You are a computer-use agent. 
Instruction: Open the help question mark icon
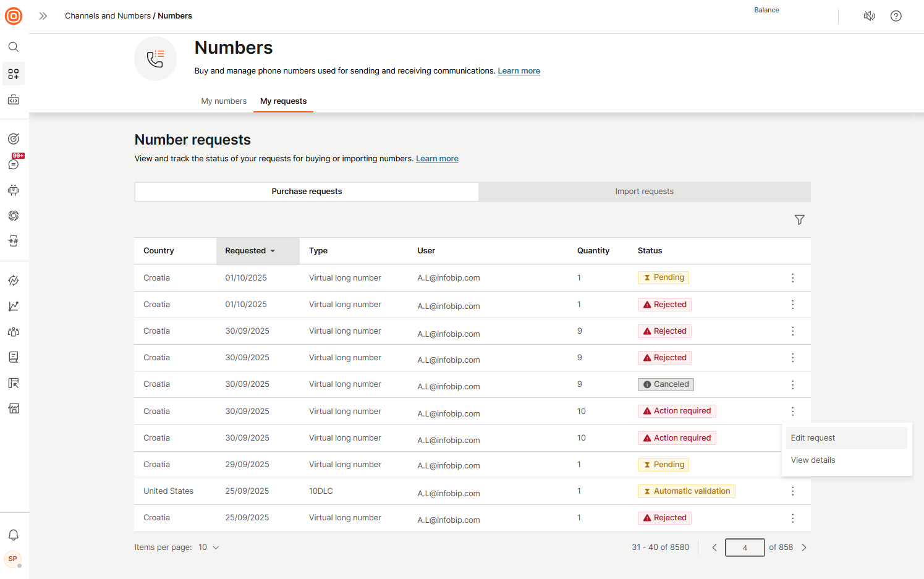pos(896,16)
